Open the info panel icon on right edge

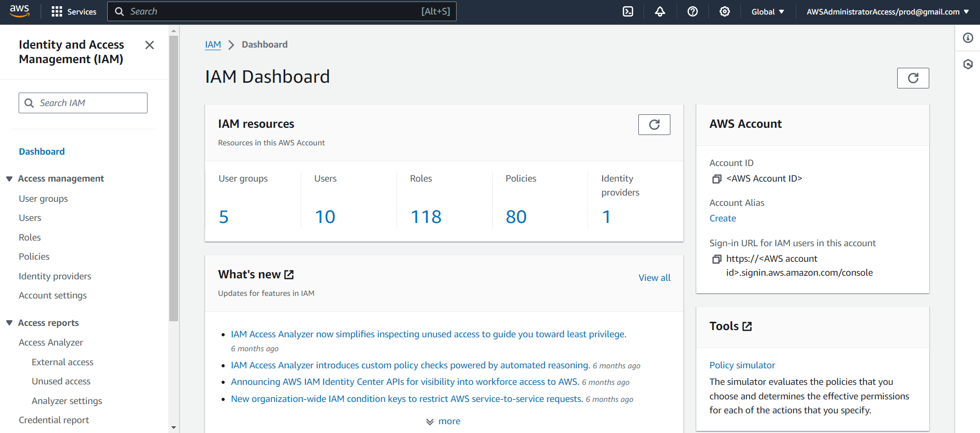[x=968, y=38]
